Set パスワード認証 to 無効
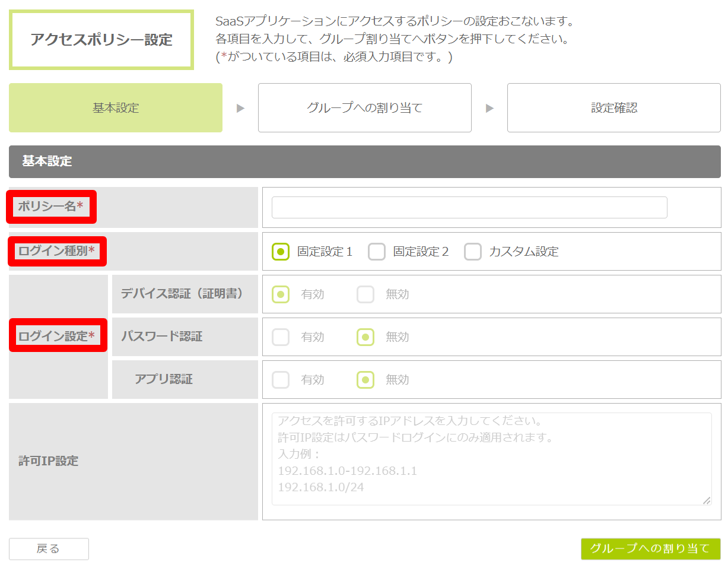This screenshot has width=728, height=571. tap(365, 337)
